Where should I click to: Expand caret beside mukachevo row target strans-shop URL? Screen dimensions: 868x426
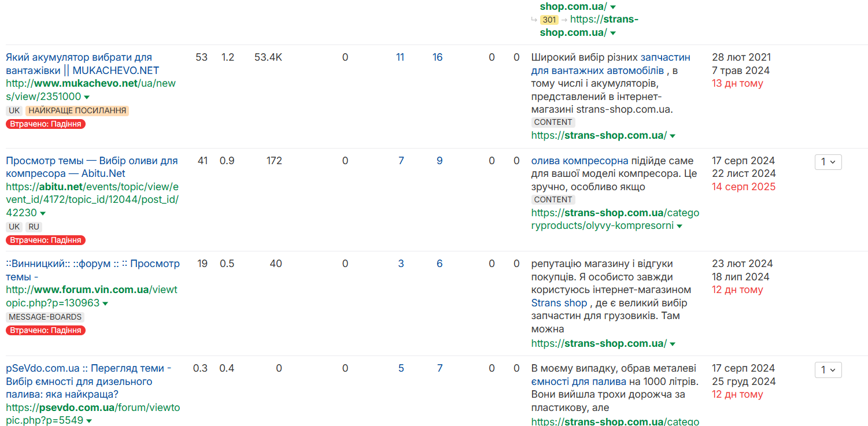[673, 136]
